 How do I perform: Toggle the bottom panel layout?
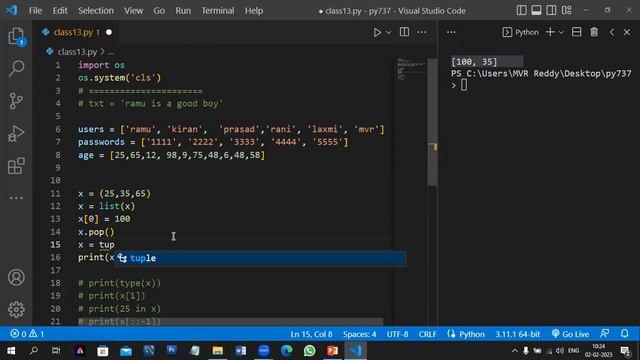click(536, 10)
